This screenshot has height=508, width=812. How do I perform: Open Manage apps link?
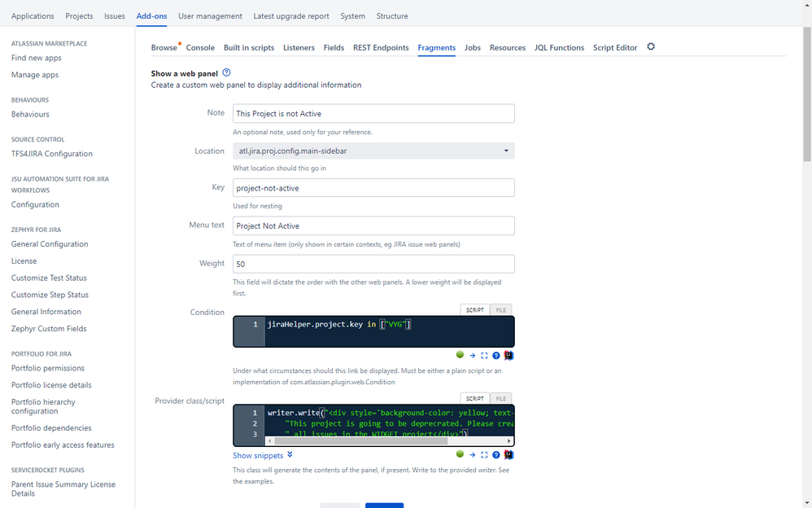click(x=35, y=75)
